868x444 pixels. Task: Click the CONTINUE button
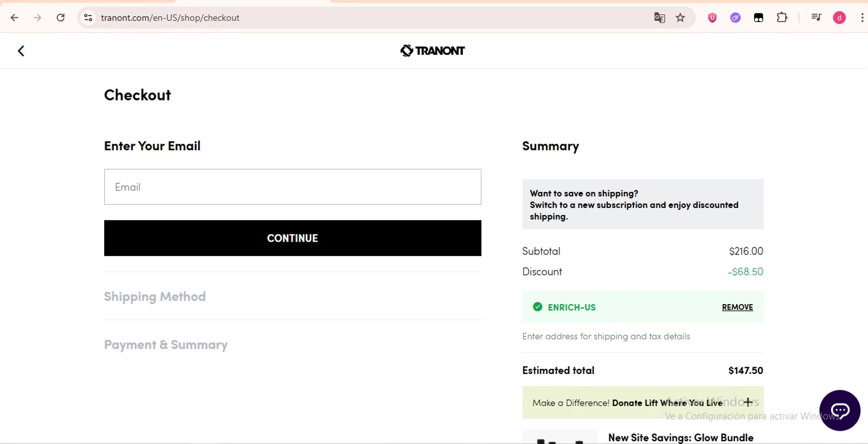point(293,238)
